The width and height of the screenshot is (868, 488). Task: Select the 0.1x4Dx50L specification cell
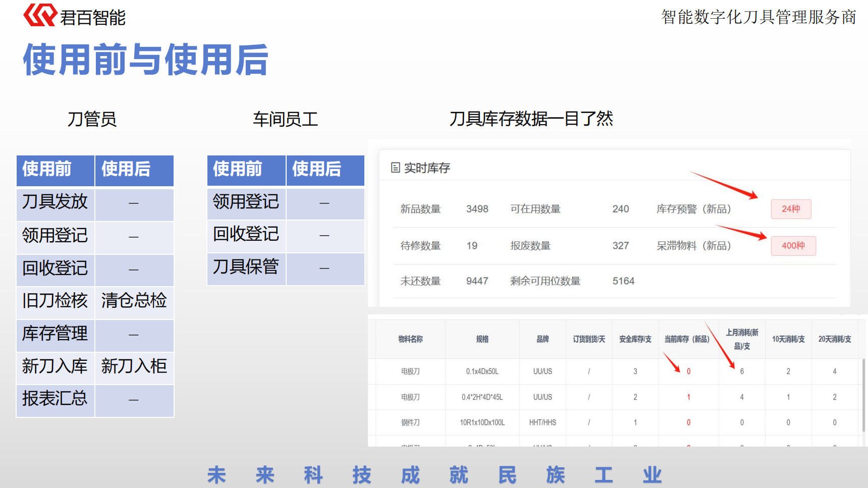click(482, 371)
